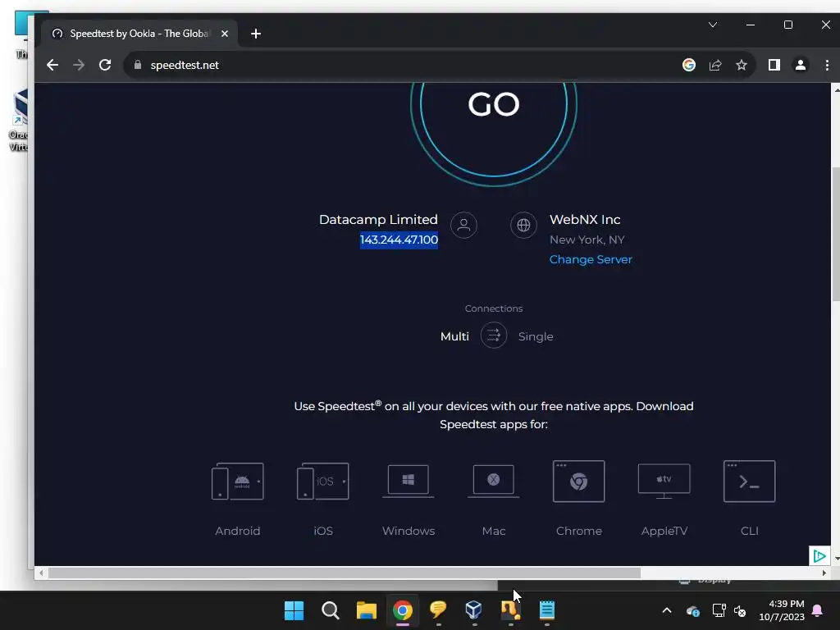Open the Chrome profile menu

[801, 65]
